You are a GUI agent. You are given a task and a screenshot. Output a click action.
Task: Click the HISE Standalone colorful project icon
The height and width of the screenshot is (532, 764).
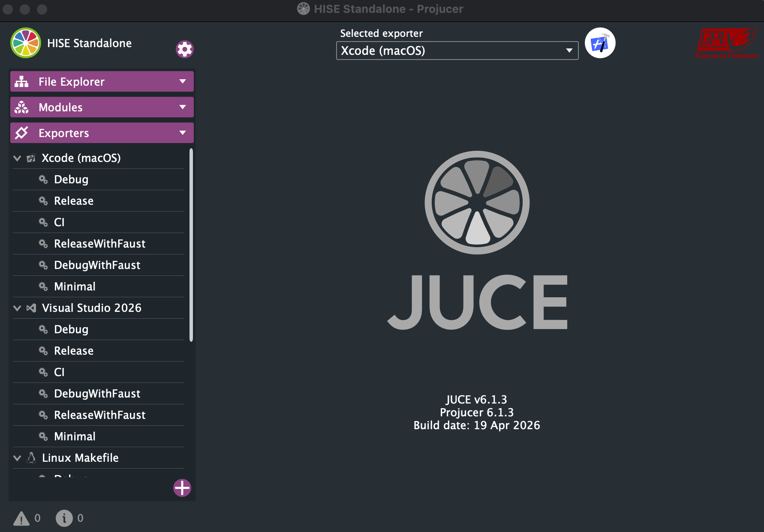coord(26,43)
